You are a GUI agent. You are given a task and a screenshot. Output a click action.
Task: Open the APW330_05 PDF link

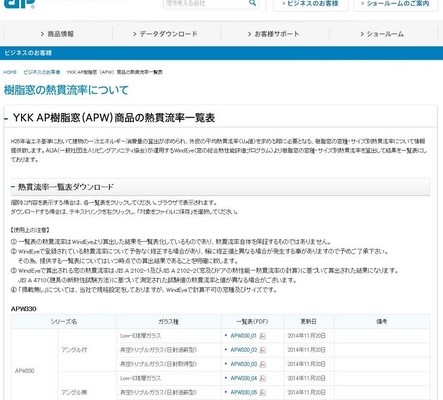point(244,393)
